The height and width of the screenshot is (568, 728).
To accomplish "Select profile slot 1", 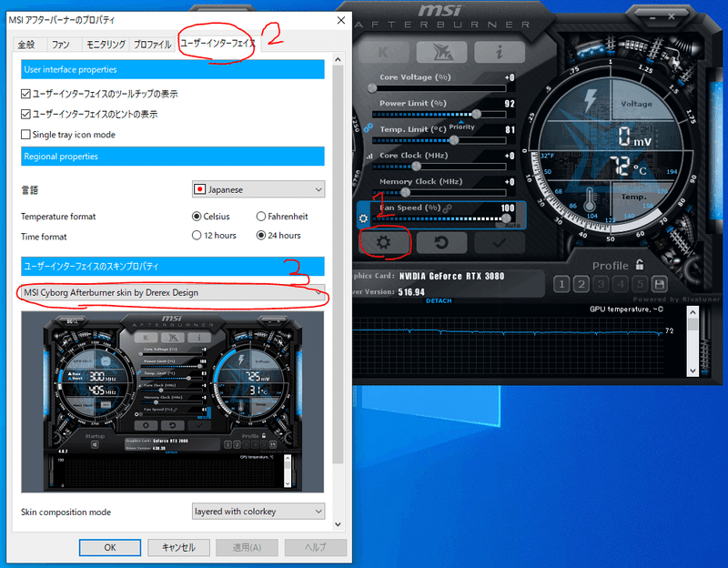I will [561, 284].
